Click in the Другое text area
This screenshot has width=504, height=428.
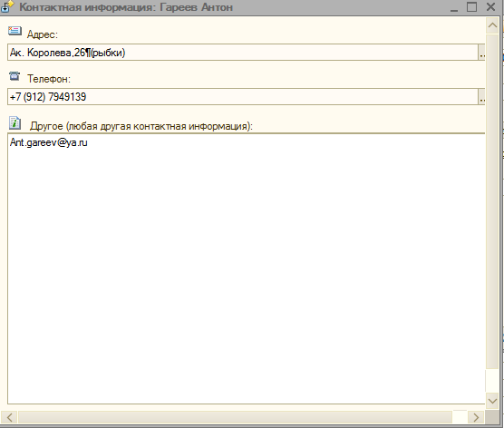(247, 268)
